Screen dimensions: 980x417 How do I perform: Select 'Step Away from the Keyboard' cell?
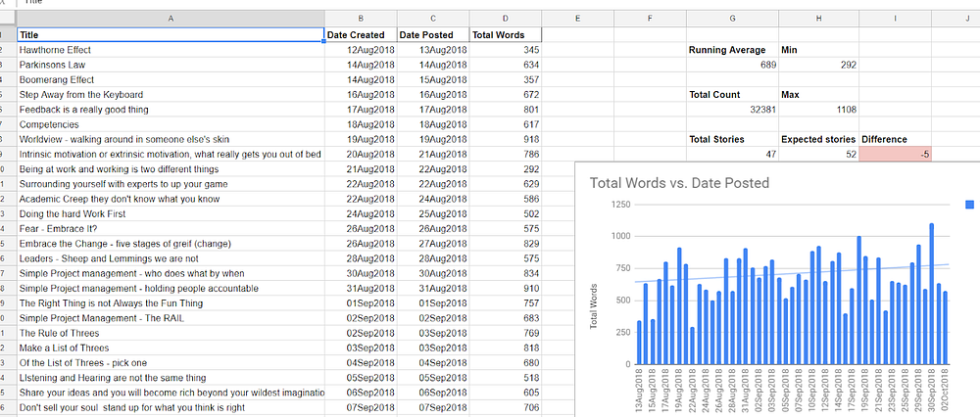click(171, 95)
